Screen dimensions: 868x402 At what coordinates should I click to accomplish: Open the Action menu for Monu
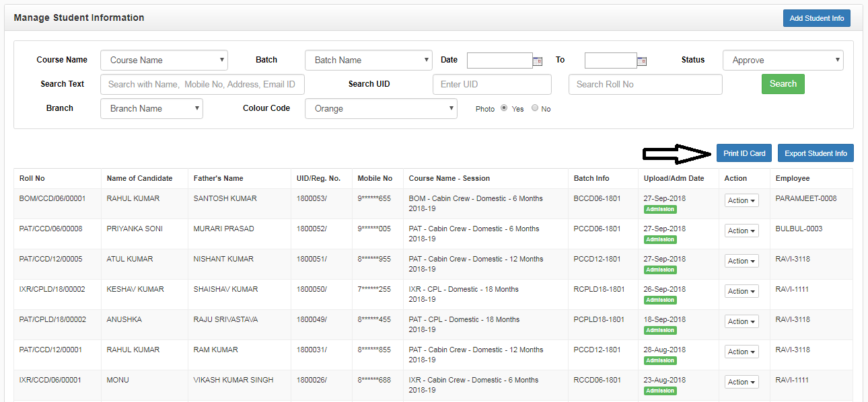pos(742,382)
